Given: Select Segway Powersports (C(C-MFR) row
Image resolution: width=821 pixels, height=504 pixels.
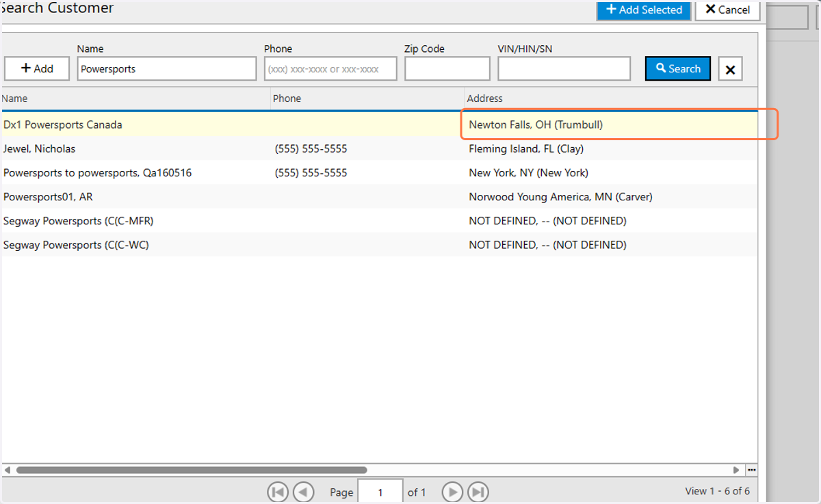Looking at the screenshot, I should coord(379,221).
